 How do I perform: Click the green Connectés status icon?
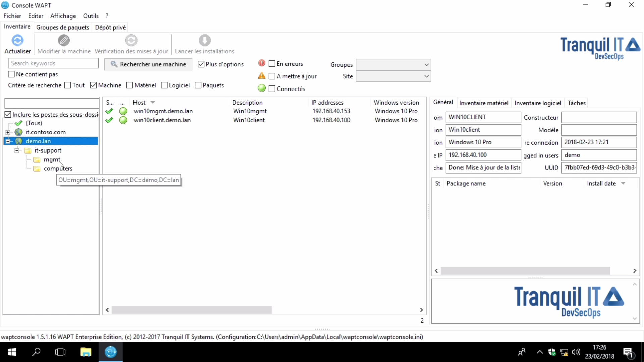[x=262, y=88]
